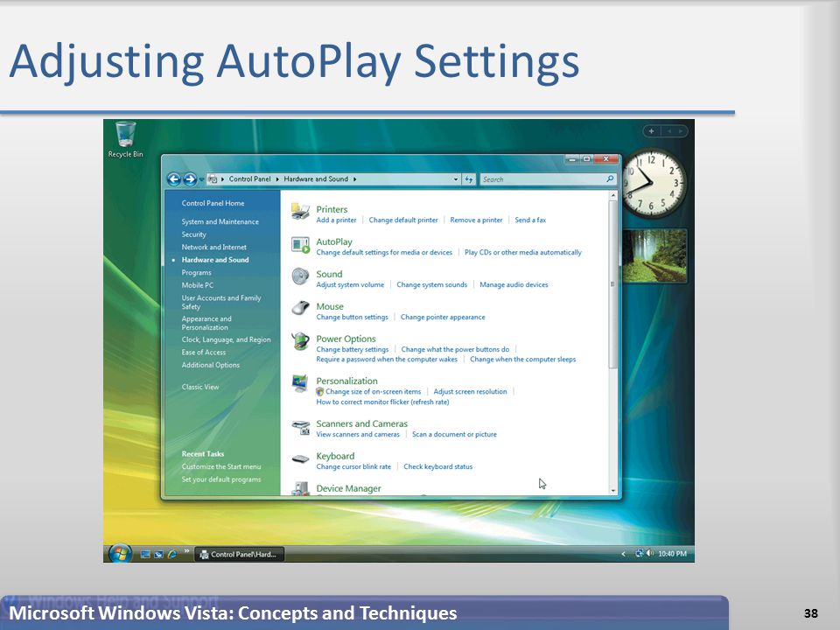This screenshot has width=840, height=630.
Task: Click the volume icon in system tray
Action: pos(650,553)
